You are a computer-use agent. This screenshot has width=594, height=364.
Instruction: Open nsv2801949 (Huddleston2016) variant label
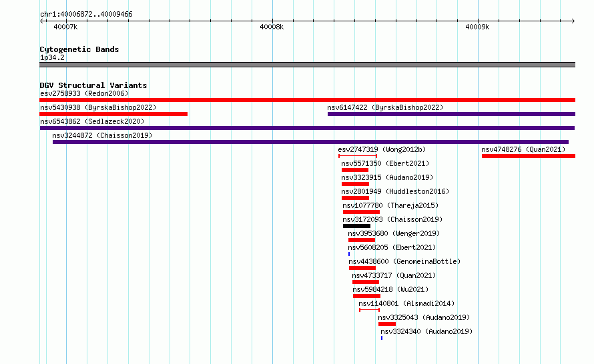click(x=395, y=191)
